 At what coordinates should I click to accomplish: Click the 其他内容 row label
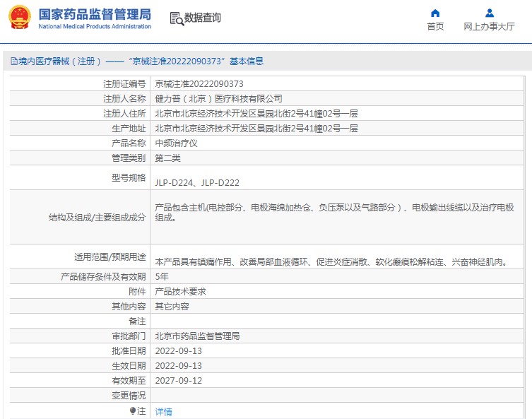129,307
